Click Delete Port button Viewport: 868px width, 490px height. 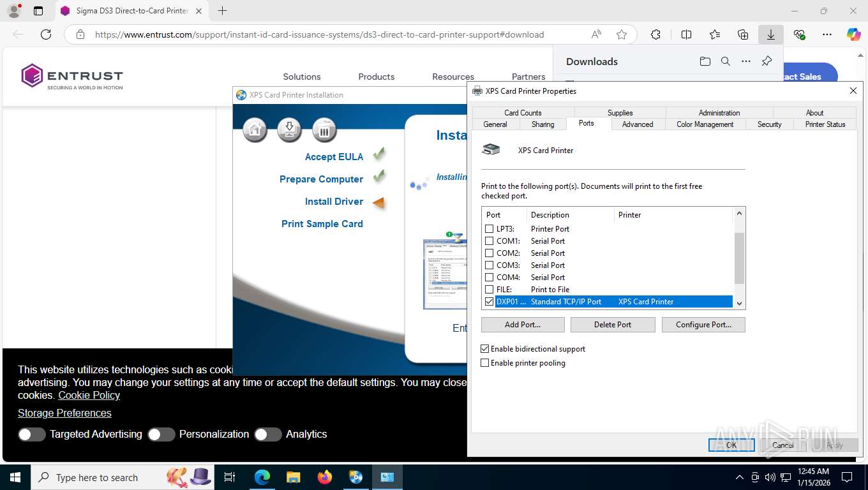[613, 325]
